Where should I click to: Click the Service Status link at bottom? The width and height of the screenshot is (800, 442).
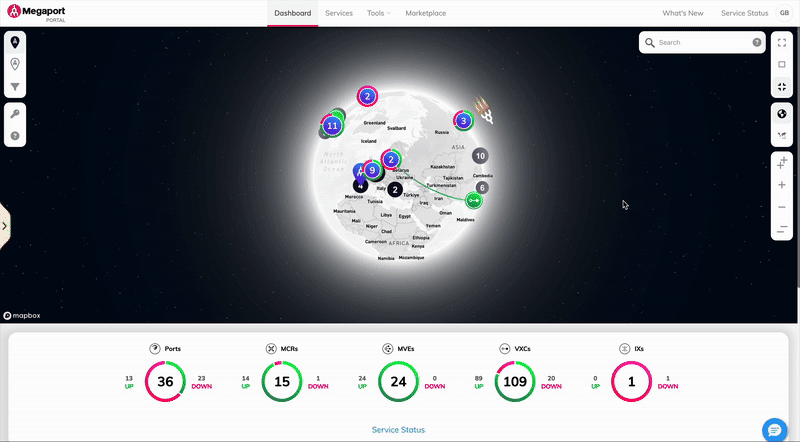pyautogui.click(x=398, y=429)
